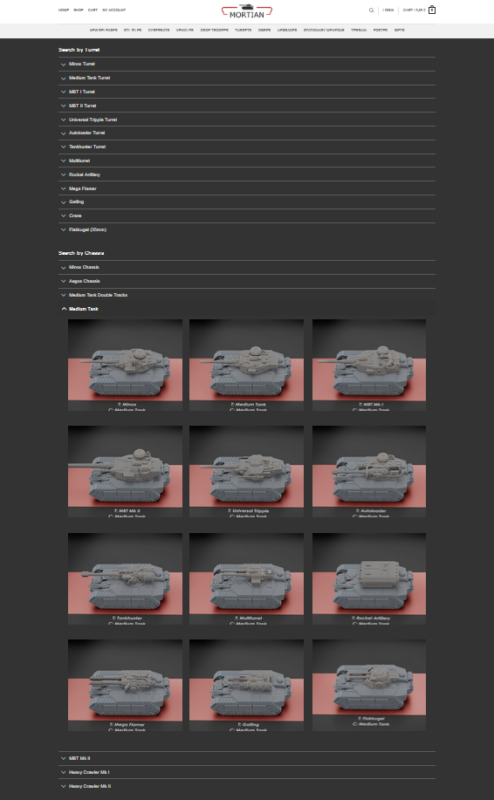Go to the Shop menu item

[78, 10]
